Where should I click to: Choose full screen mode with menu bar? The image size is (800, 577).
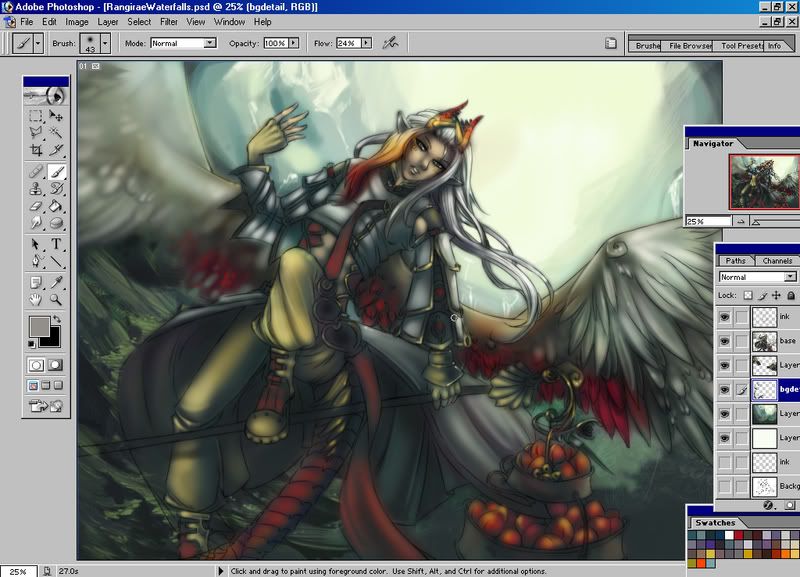pos(46,385)
